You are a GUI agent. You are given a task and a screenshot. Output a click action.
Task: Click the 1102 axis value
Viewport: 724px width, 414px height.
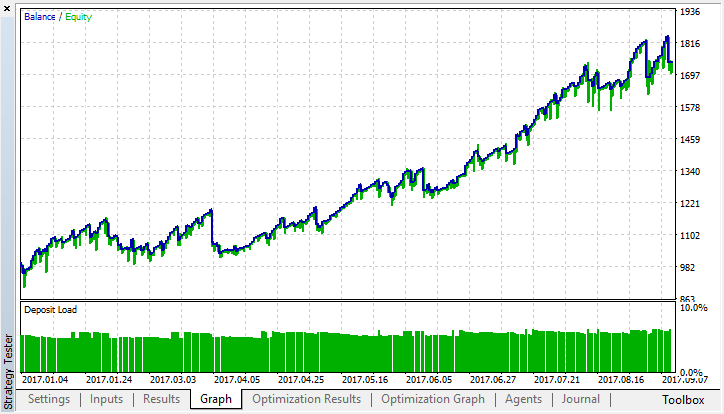(x=690, y=235)
